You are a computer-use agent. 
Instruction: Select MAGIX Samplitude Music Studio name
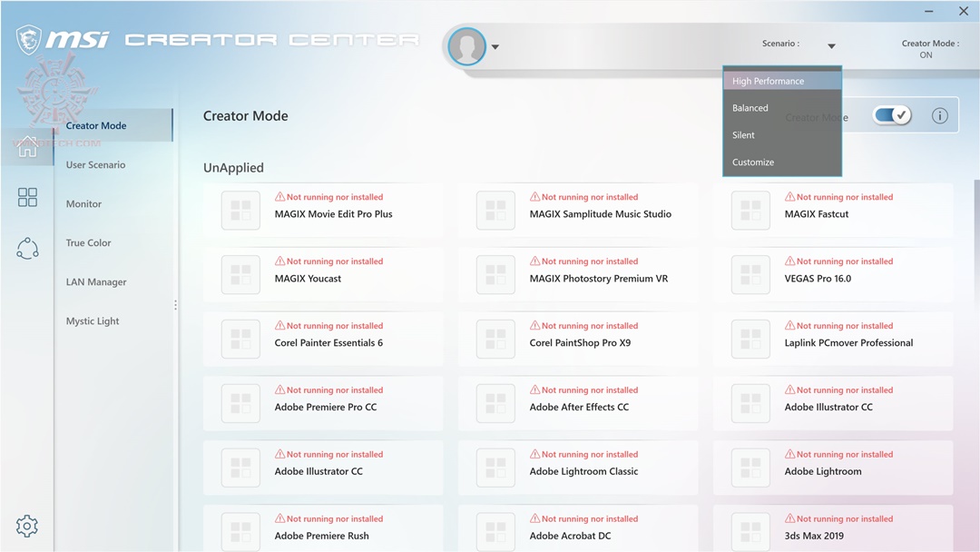(601, 213)
